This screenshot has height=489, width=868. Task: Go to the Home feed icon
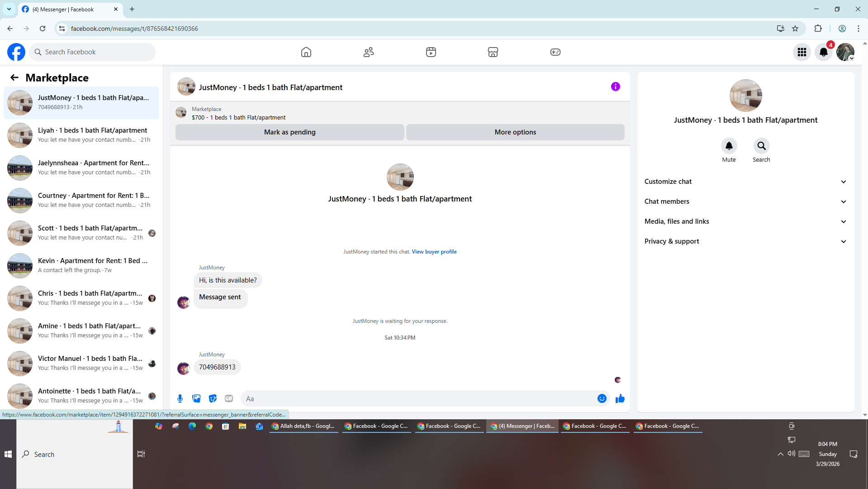click(306, 52)
